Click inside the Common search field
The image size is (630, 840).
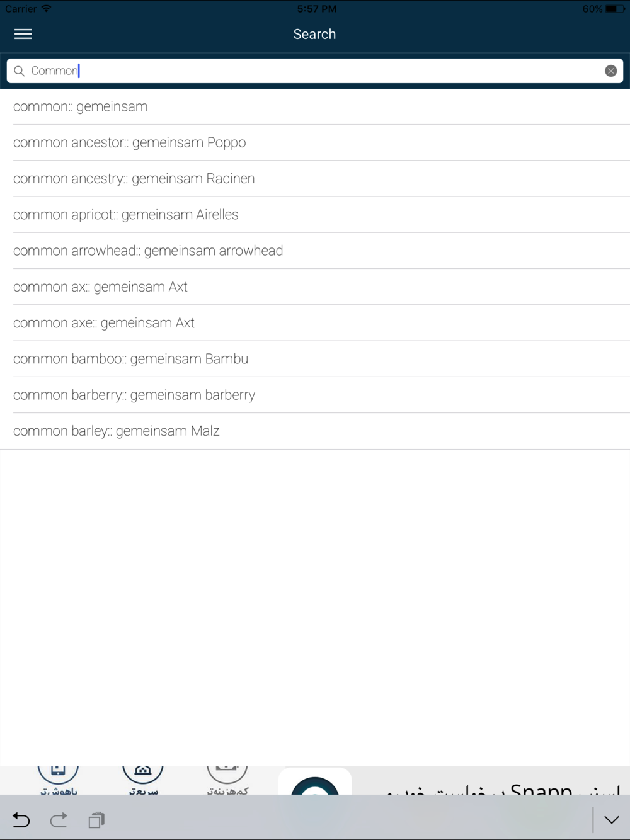(315, 71)
